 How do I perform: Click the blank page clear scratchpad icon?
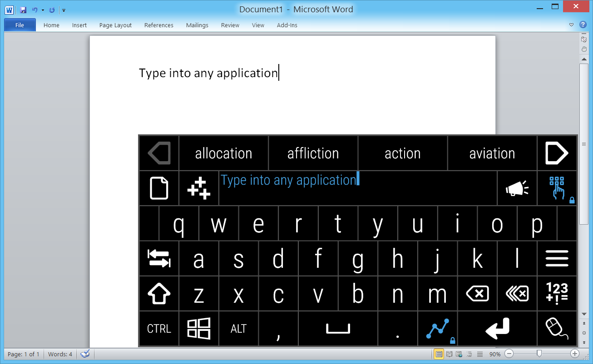point(159,188)
